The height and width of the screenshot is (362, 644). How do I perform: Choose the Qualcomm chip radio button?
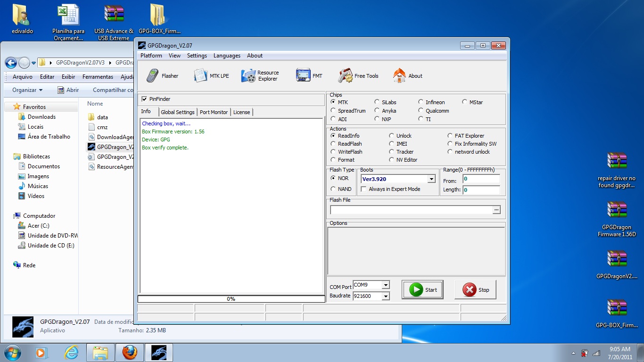(421, 111)
